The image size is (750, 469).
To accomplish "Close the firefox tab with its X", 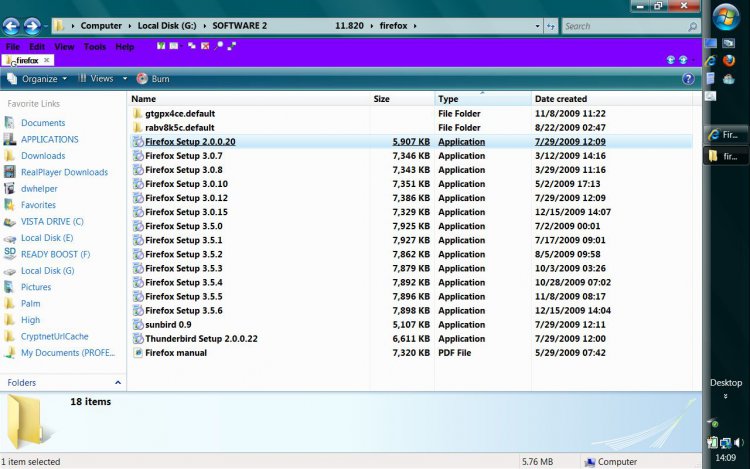I will (46, 60).
